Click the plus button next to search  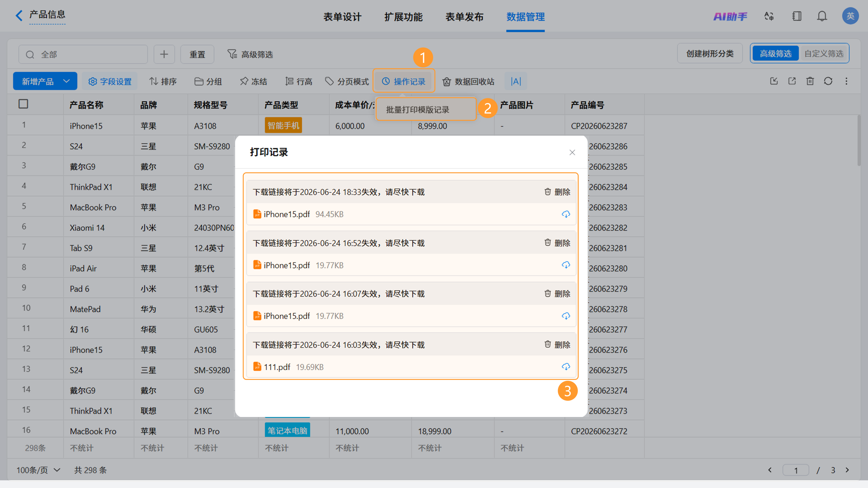click(x=164, y=54)
